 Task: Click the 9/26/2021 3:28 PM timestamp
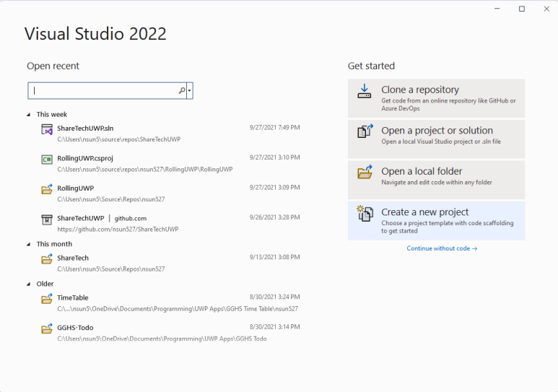point(275,217)
